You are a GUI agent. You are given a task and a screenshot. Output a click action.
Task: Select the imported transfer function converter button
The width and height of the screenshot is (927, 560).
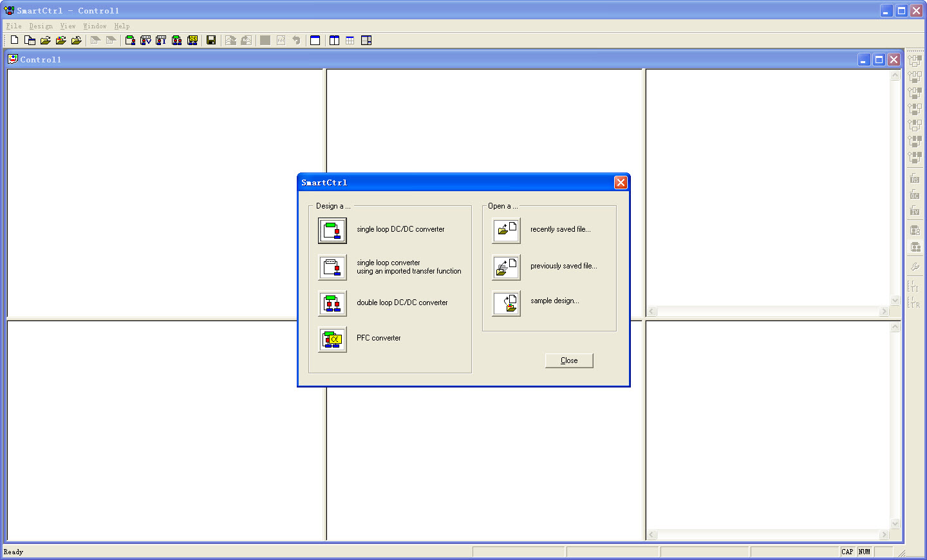click(x=332, y=267)
